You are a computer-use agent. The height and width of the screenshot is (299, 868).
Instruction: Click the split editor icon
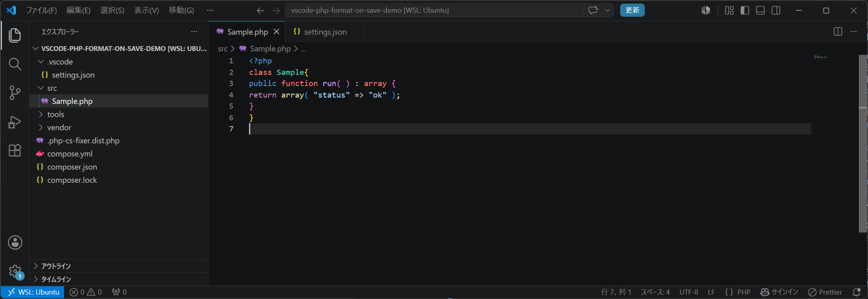click(838, 31)
